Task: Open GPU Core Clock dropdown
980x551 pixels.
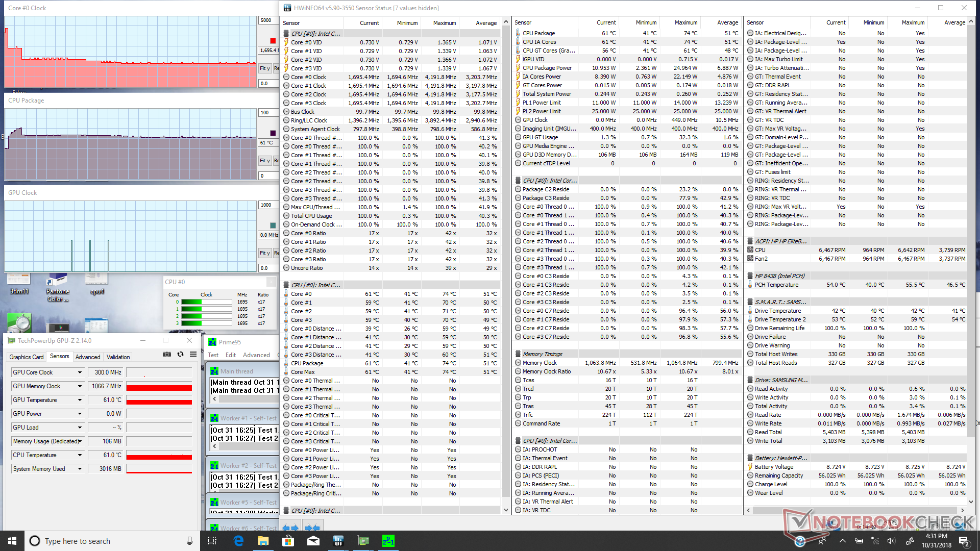Action: pos(80,372)
